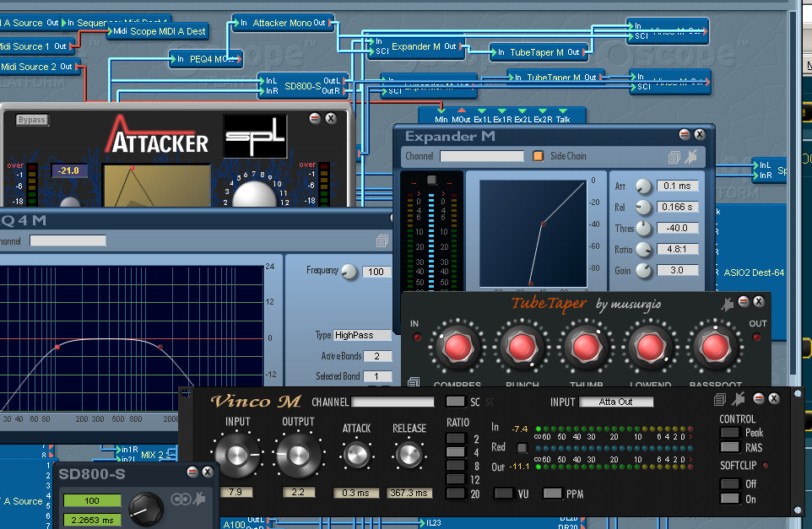Select ratio 2 in Vinco M
812x529 pixels.
[456, 439]
